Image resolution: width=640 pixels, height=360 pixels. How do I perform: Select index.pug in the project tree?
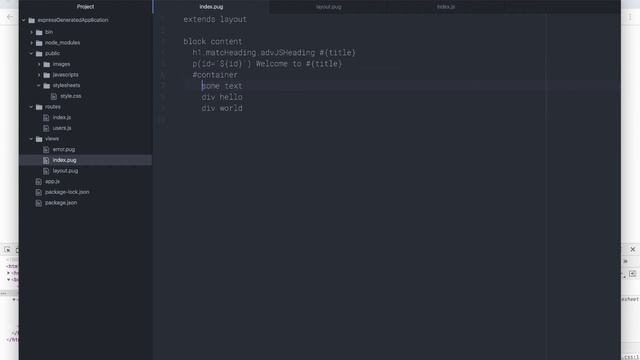pos(64,160)
